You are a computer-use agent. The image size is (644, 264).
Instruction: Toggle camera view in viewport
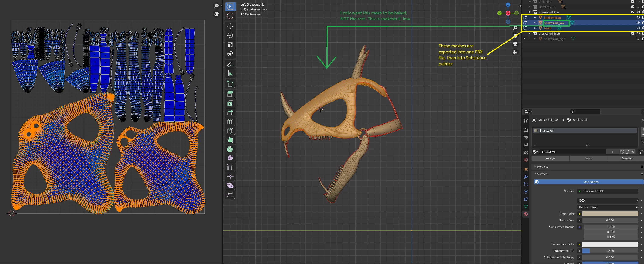515,44
